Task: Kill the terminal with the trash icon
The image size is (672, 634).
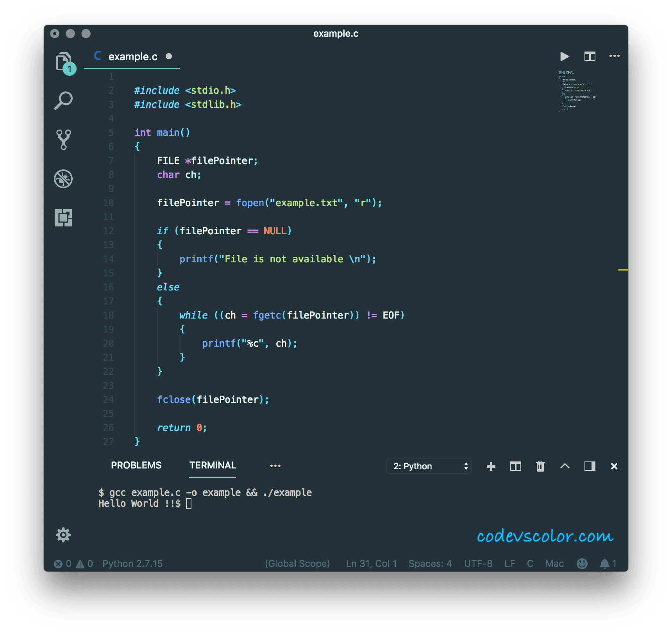Action: 540,466
